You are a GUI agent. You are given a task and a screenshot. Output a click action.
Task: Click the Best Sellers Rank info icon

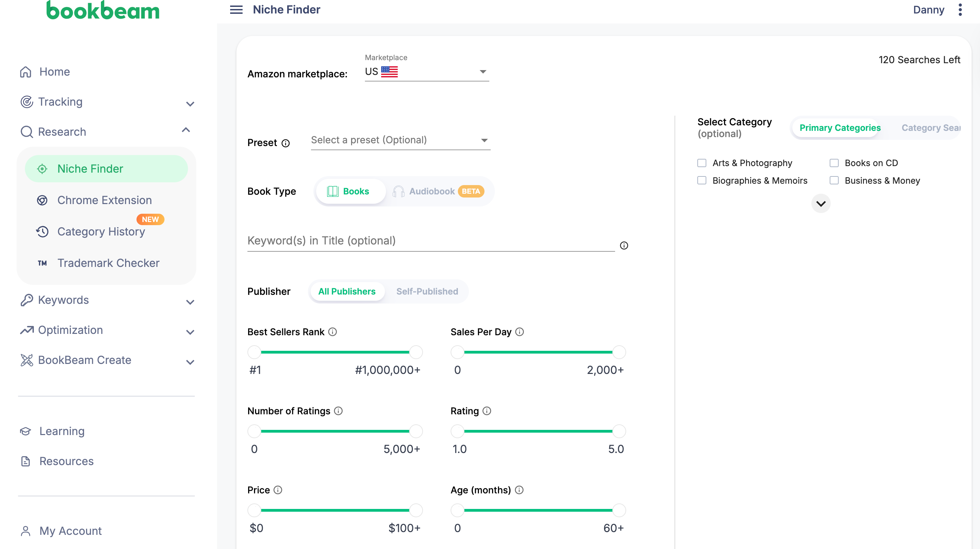pyautogui.click(x=332, y=332)
